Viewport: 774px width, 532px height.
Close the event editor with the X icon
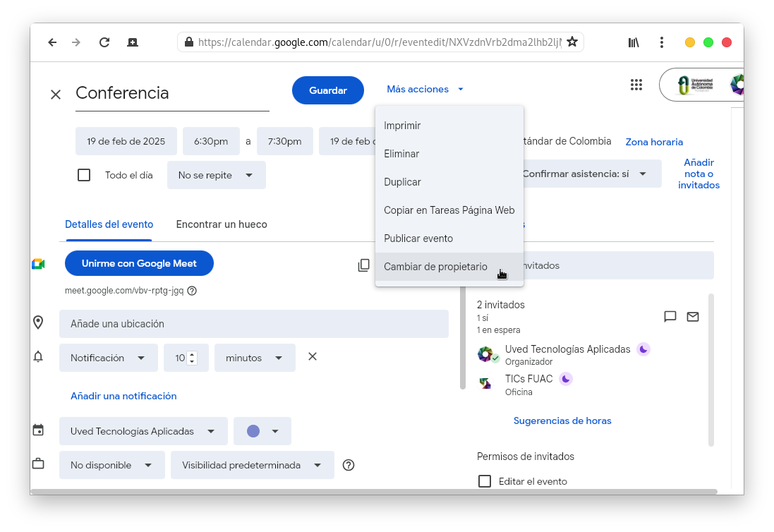(x=56, y=95)
